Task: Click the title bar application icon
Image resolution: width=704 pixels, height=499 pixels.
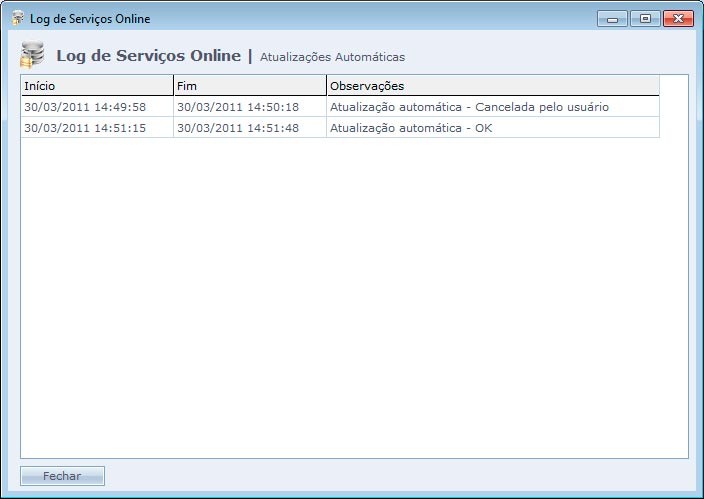Action: (17, 18)
